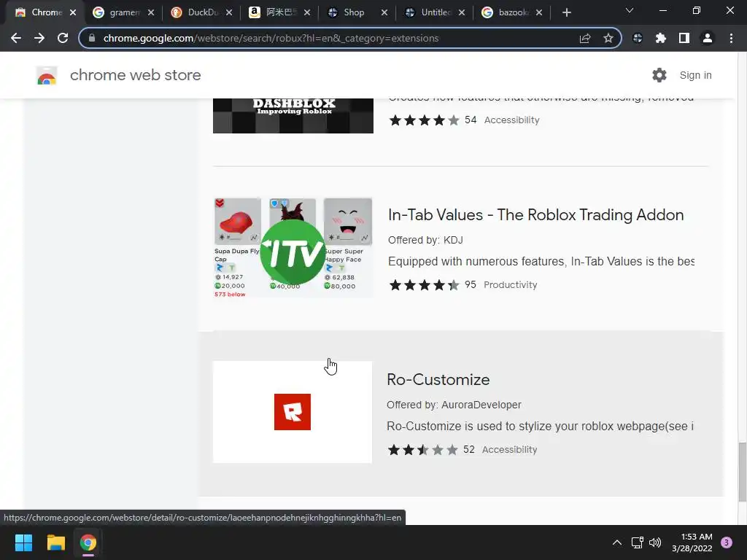Open the Ro-Customize extension title
This screenshot has width=747, height=560.
pos(438,379)
